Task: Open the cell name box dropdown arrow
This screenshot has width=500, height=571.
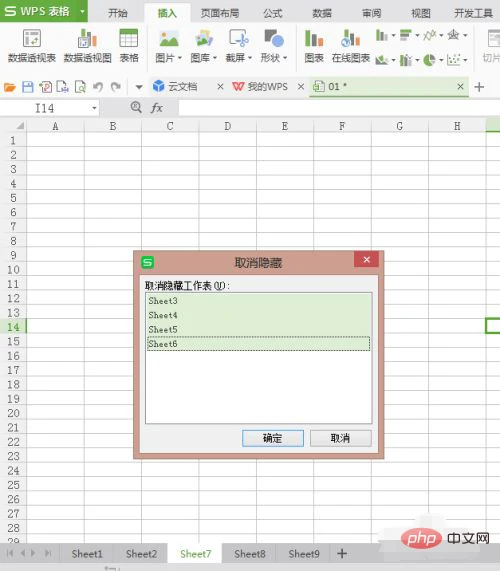Action: point(94,108)
